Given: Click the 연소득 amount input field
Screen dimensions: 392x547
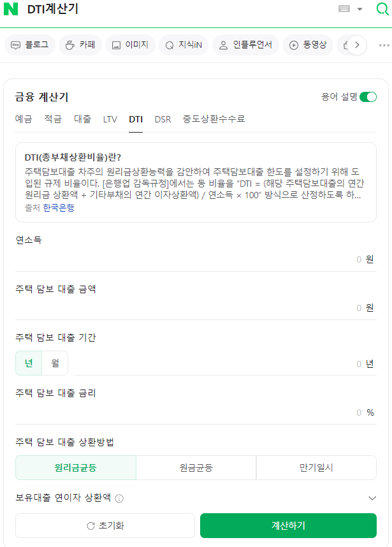Looking at the screenshot, I should 196,259.
